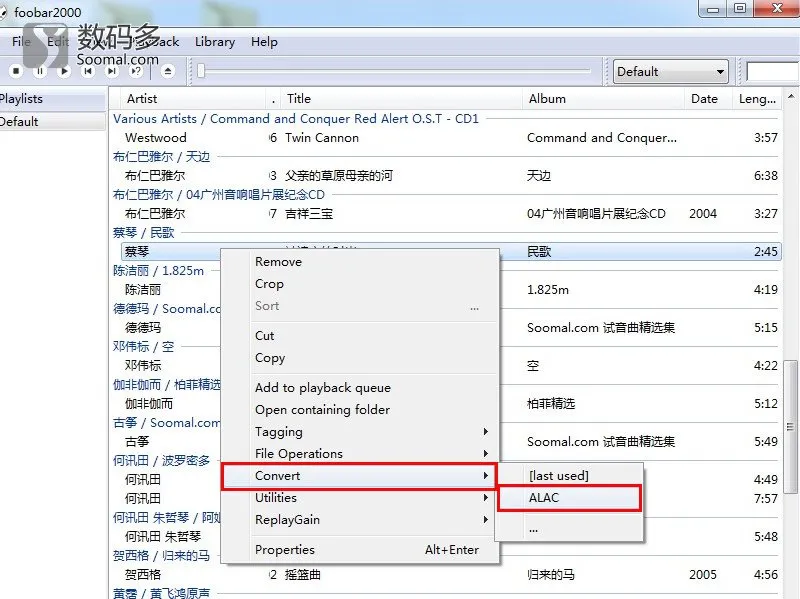Choose Cut from context menu
This screenshot has width=800, height=599.
tap(360, 336)
